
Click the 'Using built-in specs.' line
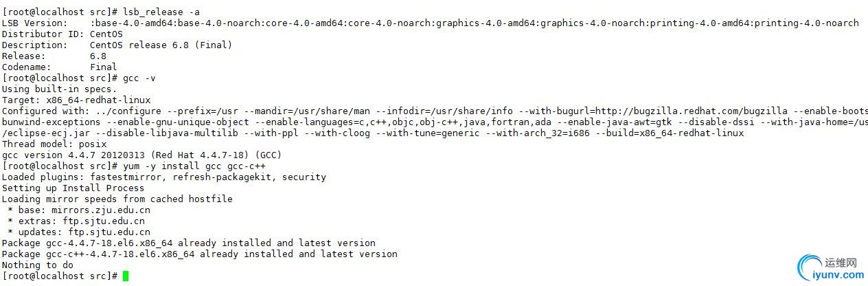(60, 89)
